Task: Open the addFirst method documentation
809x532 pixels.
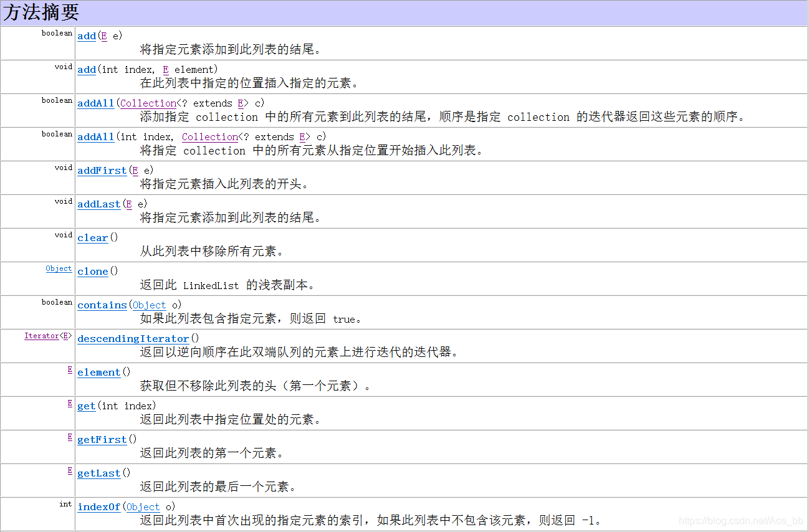Action: click(x=102, y=171)
